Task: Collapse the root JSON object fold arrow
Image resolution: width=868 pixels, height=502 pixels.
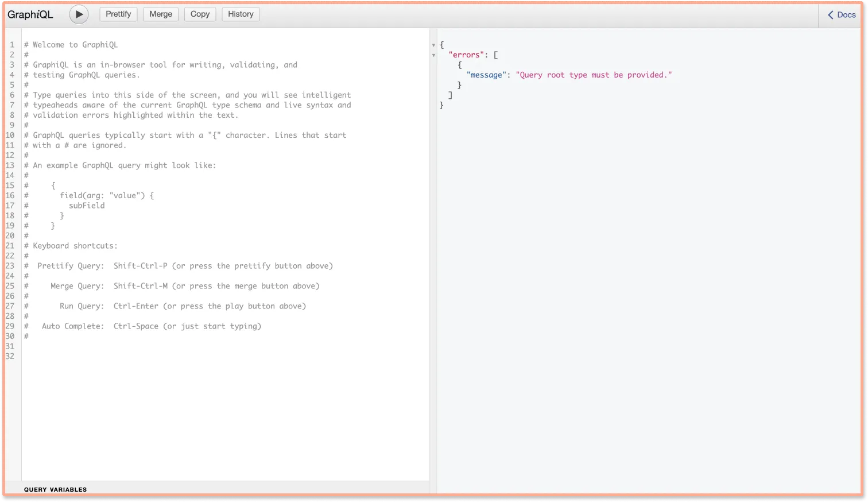Action: tap(433, 45)
